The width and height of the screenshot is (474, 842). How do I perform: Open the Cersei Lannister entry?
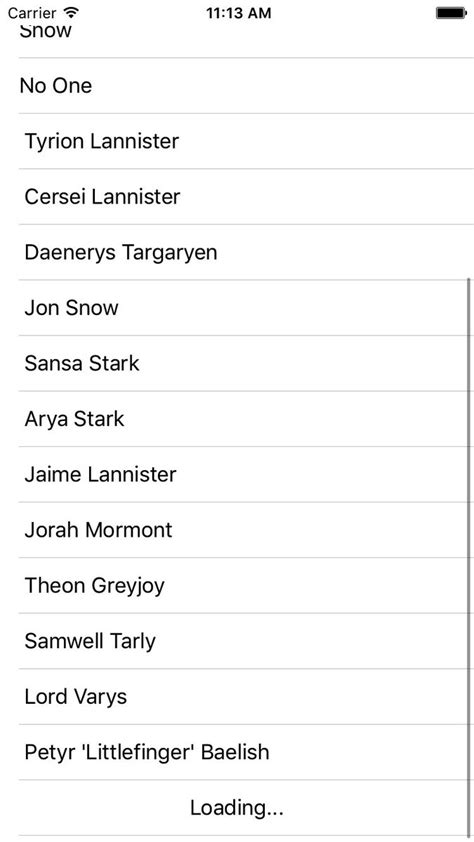tap(237, 197)
